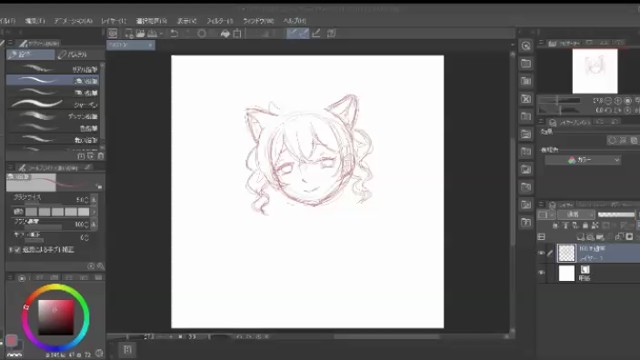
Task: Open the Filter (フィルター) menu
Action: [220, 21]
